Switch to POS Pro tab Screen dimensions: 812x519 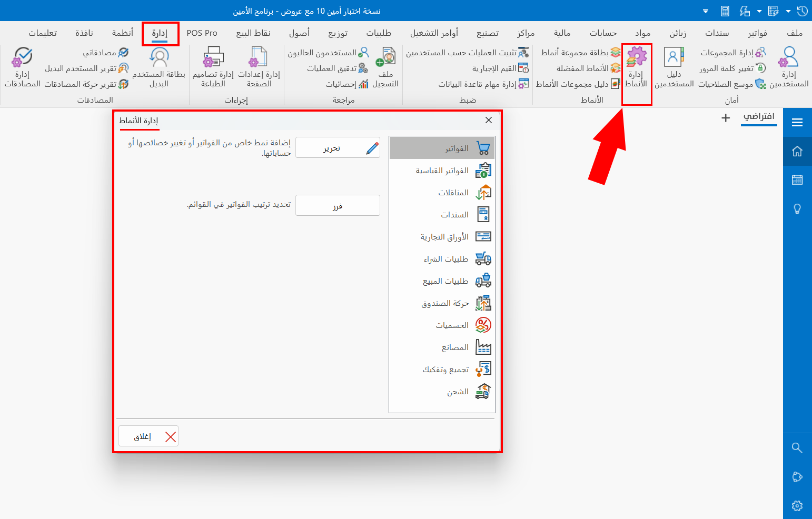click(202, 33)
